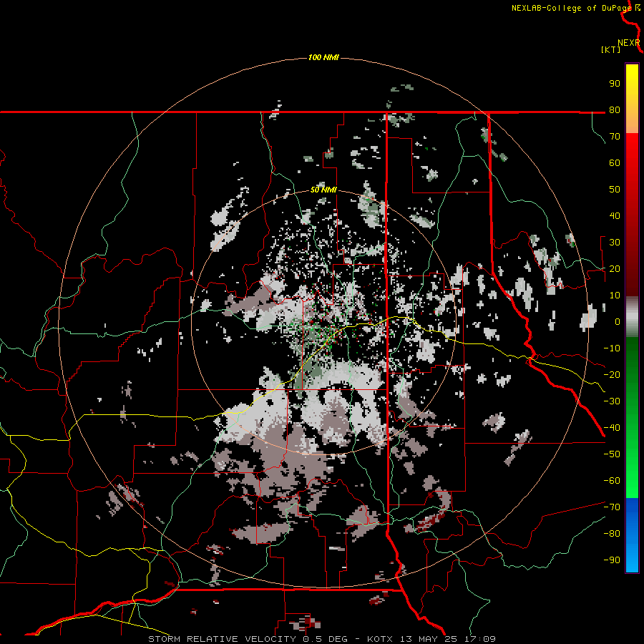Click the positive 30 scale label
The width and height of the screenshot is (644, 644).
click(x=615, y=243)
